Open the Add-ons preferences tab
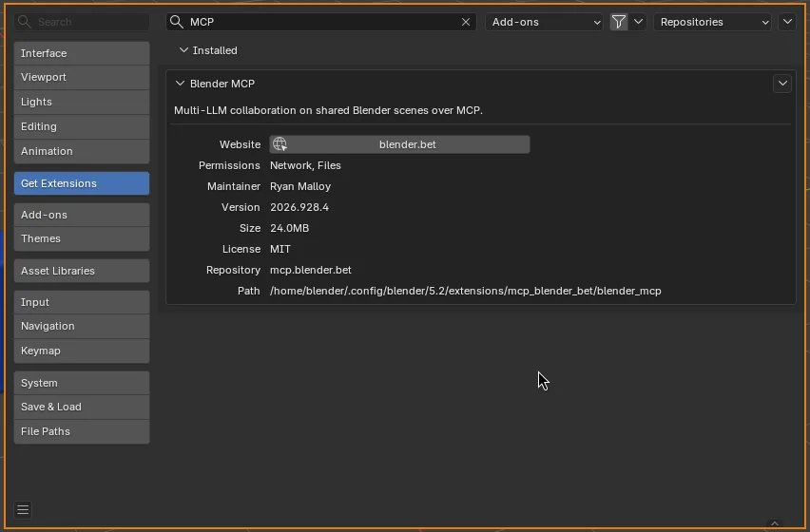 (82, 215)
